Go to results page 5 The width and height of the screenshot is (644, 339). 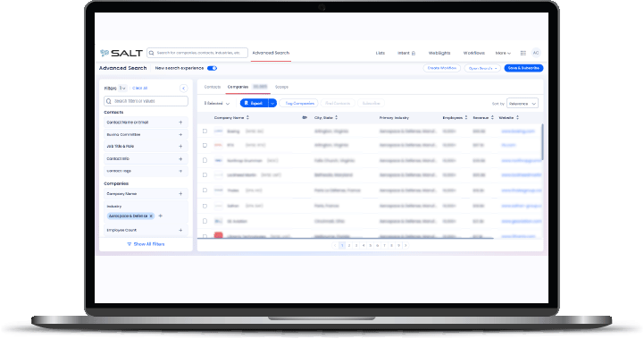point(371,246)
